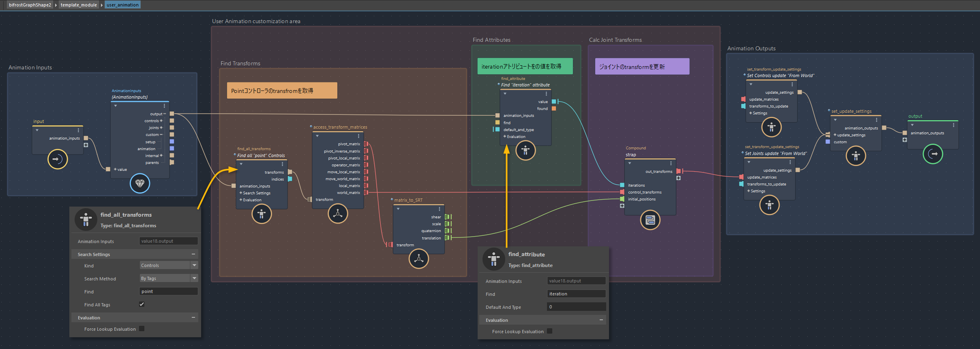980x349 pixels.
Task: Enable Force Lookup Evaluation in find_attribute panel
Action: click(550, 331)
